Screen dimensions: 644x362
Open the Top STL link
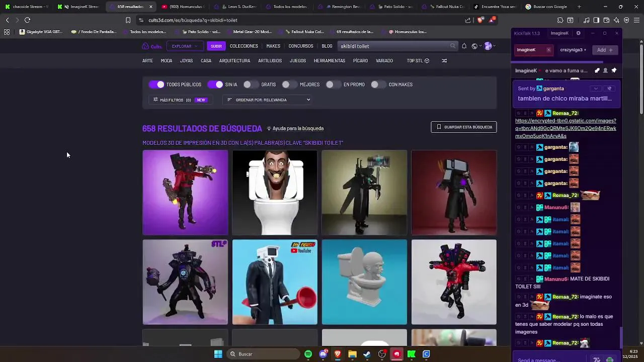click(x=418, y=61)
